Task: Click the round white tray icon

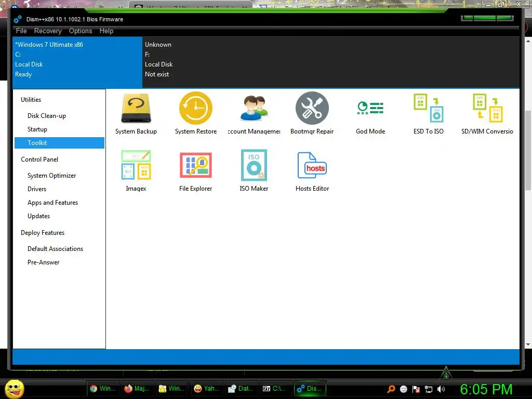Action: 403,389
